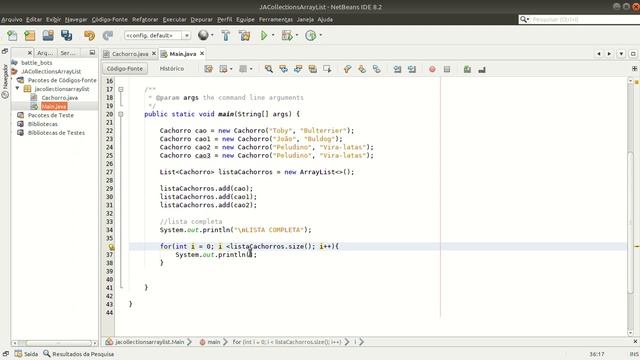This screenshot has width=640, height=360.
Task: Open the Arquivo menu
Action: [11, 19]
